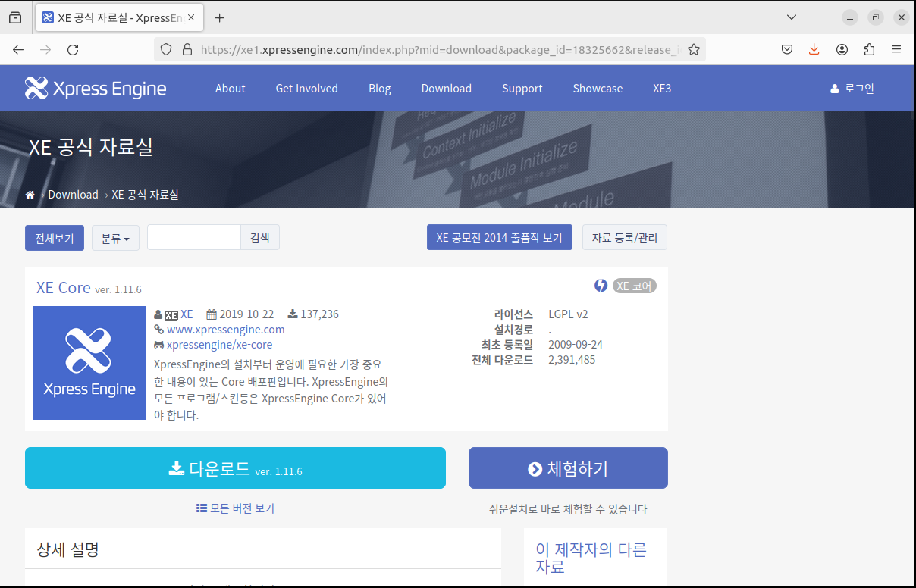Click the 137,236 download count
This screenshot has width=916, height=588.
319,314
